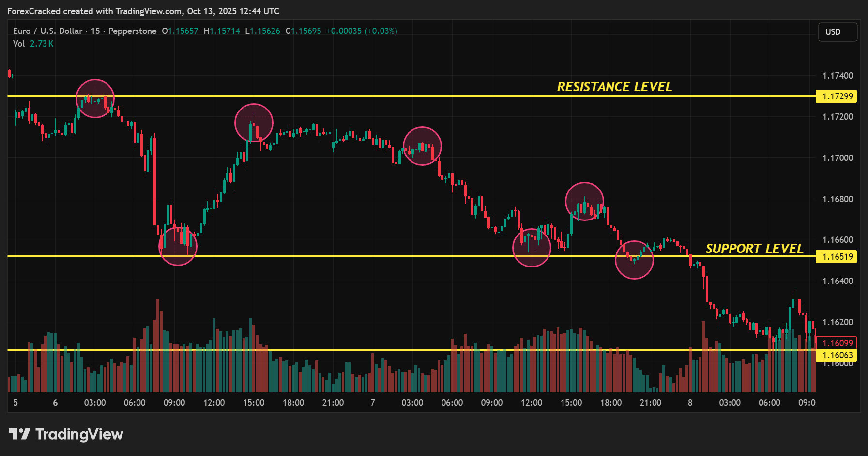Click the +0.03% change percentage value

(x=381, y=31)
